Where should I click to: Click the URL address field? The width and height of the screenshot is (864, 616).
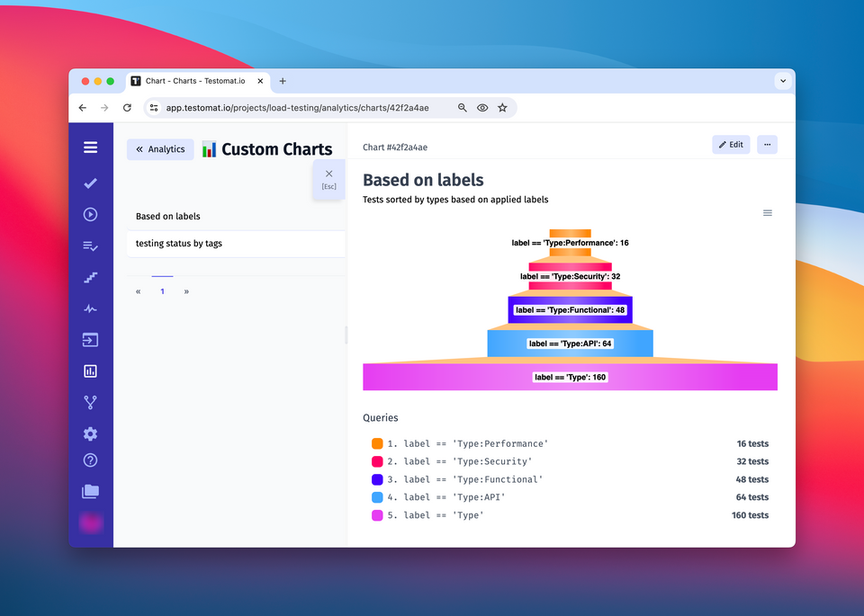coord(298,108)
